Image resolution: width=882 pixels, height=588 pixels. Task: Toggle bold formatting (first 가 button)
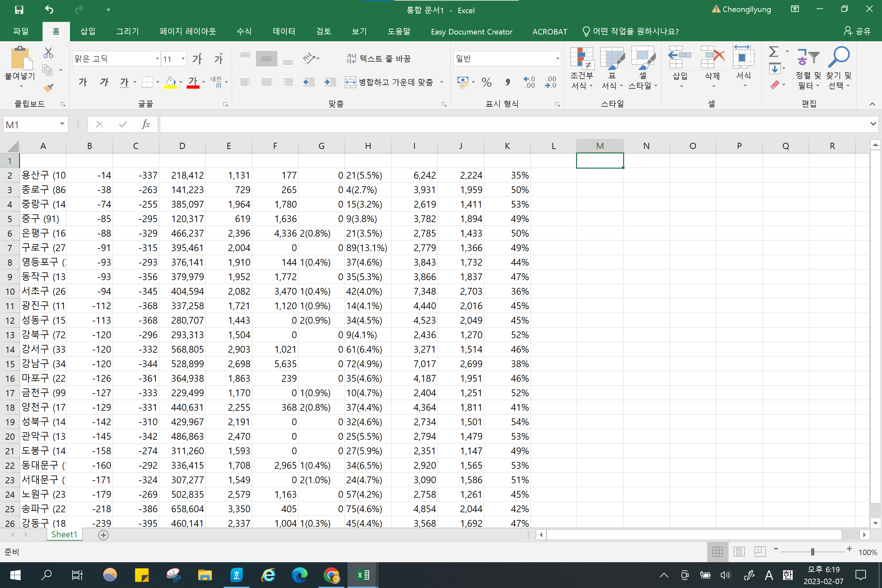83,82
